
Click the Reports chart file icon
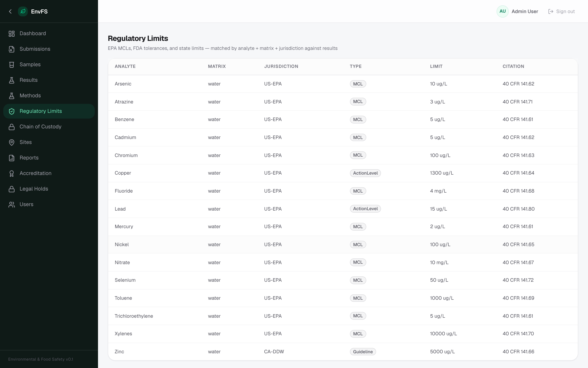click(x=12, y=158)
